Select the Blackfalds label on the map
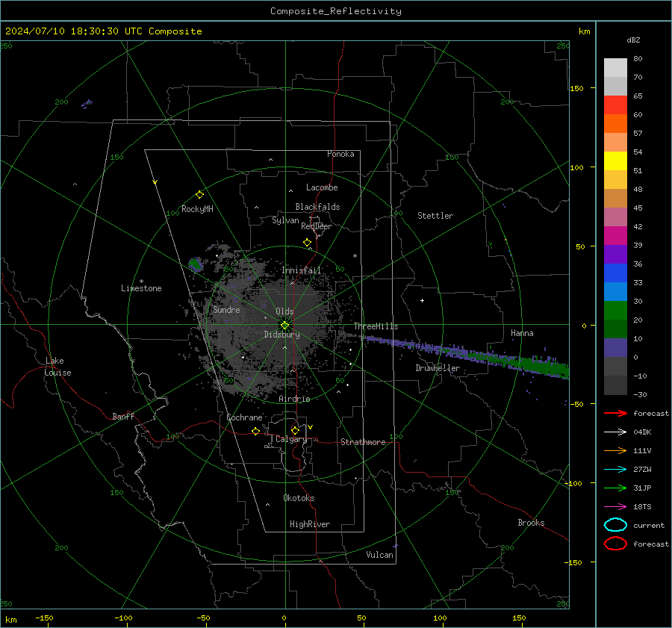The height and width of the screenshot is (628, 672). tap(317, 207)
